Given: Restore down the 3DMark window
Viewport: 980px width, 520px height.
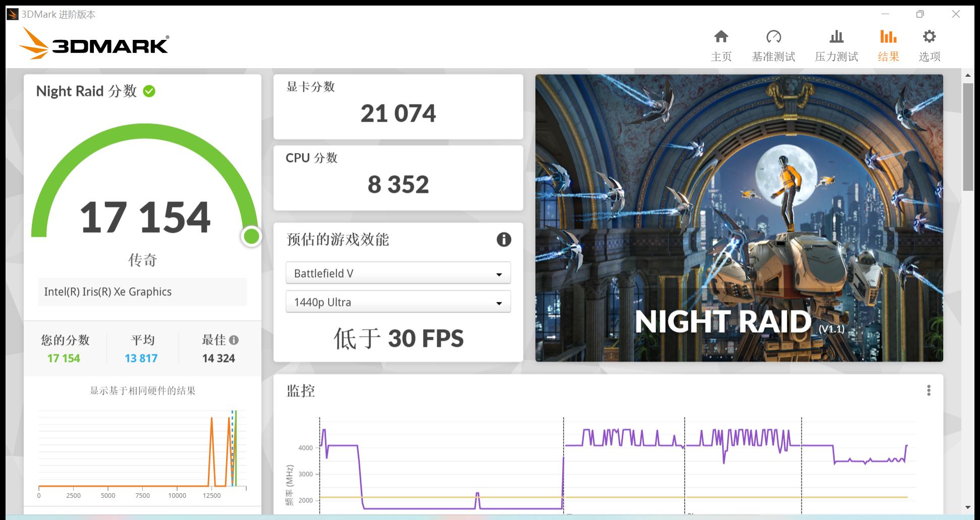Looking at the screenshot, I should 920,14.
